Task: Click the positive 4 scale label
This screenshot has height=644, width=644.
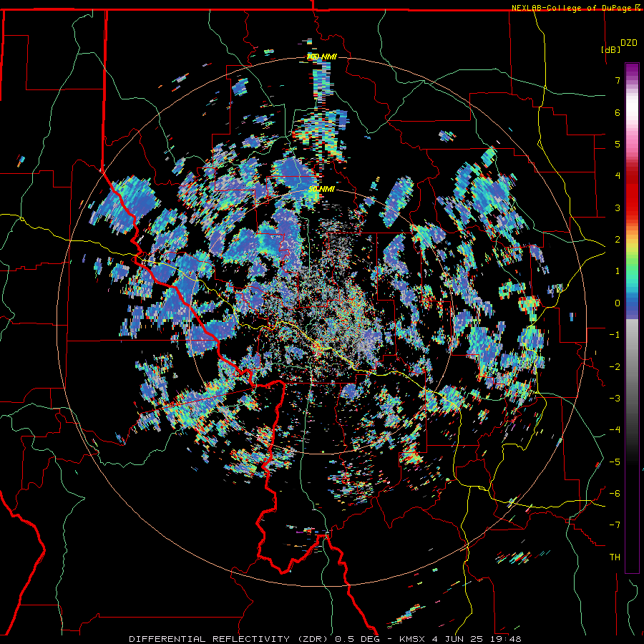Action: (x=618, y=176)
